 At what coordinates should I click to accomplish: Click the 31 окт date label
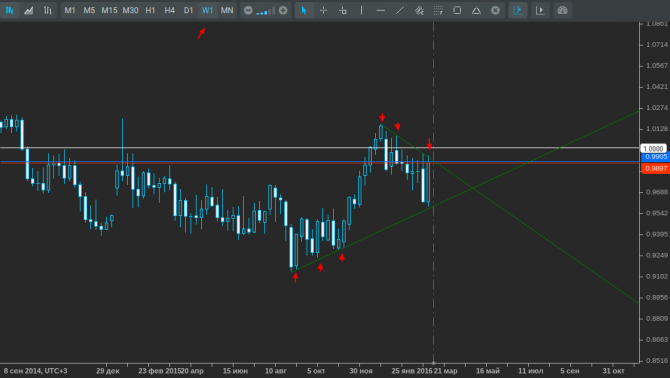(614, 371)
